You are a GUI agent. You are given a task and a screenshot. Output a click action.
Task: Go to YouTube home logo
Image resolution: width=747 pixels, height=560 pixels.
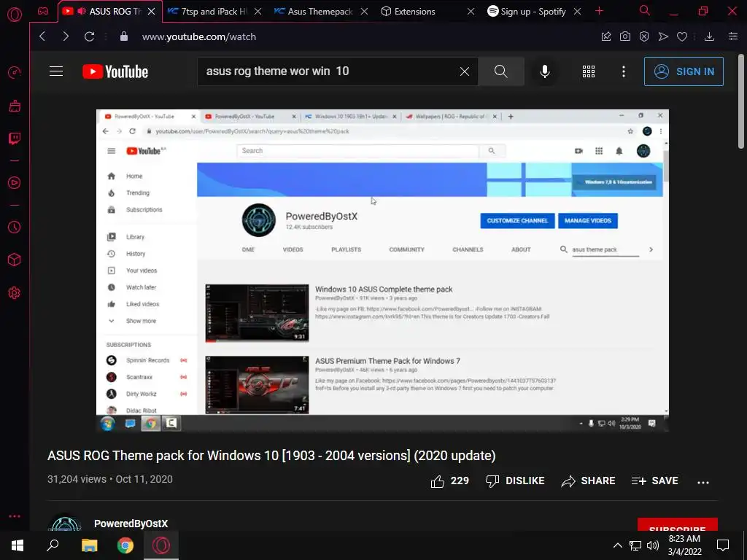tap(115, 71)
